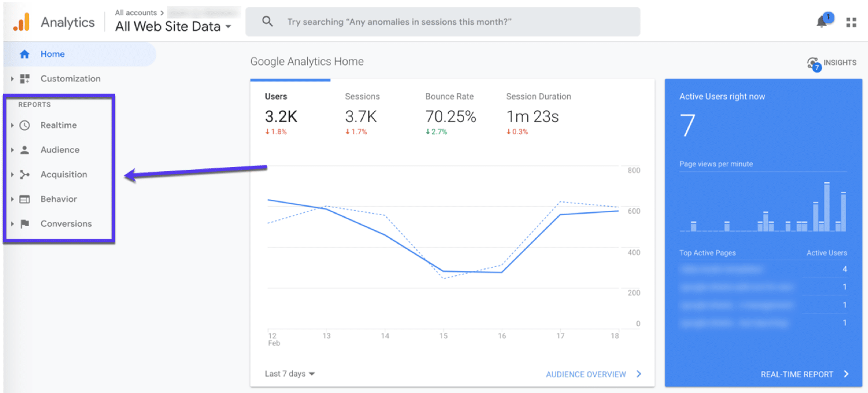Click the Insights lightbulb icon
The height and width of the screenshot is (393, 868).
[x=814, y=62]
